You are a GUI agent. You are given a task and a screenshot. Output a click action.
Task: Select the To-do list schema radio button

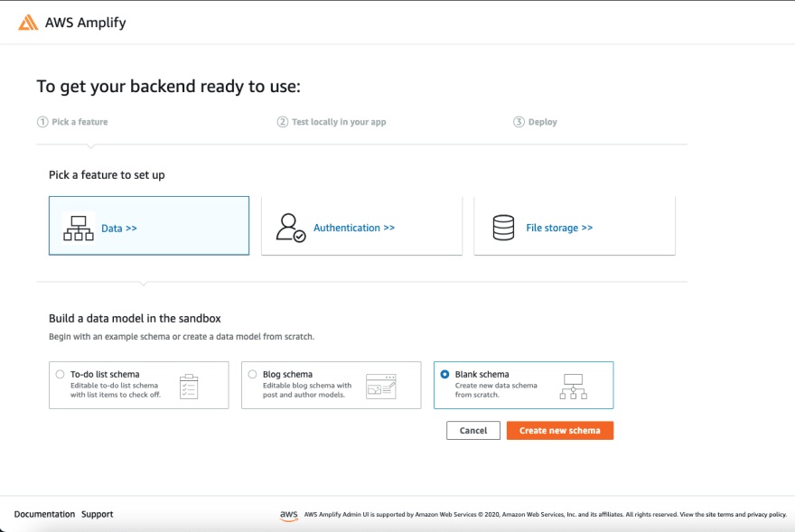(61, 374)
